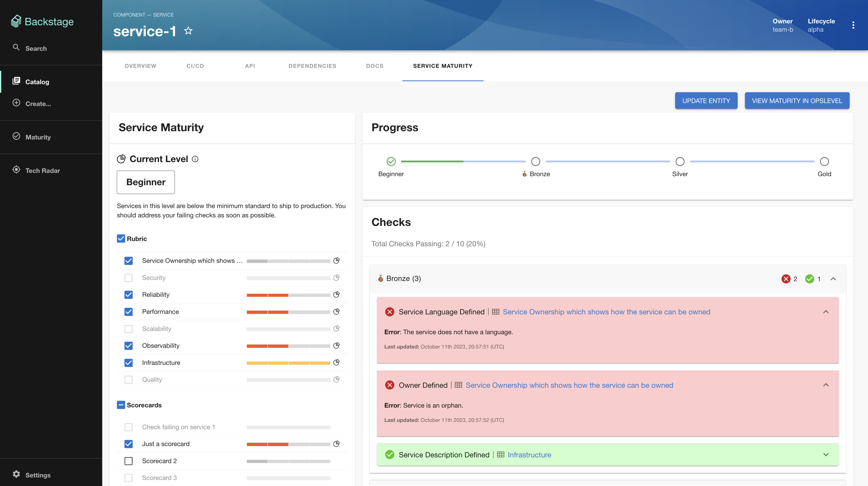The width and height of the screenshot is (868, 486).
Task: Click Search magnifier in sidebar
Action: [16, 47]
